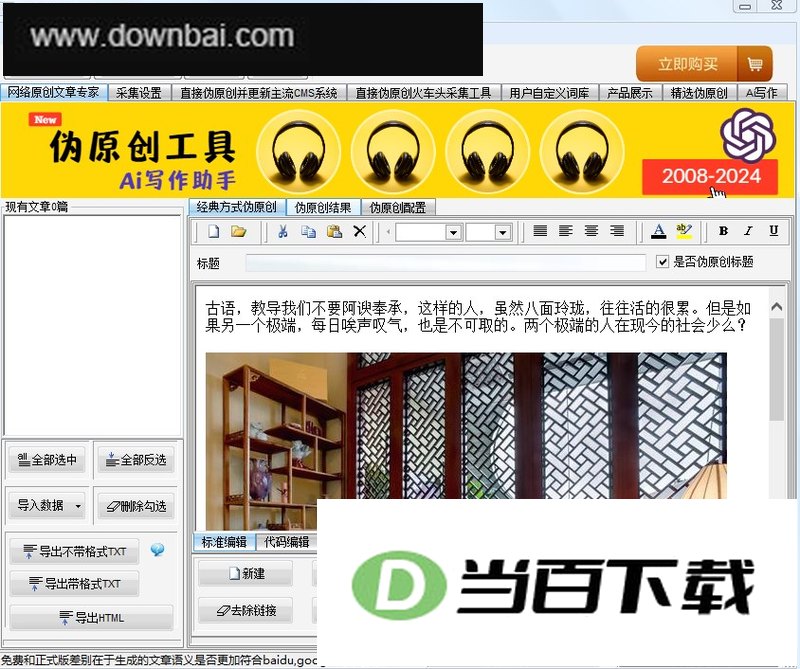Switch to 网络原创文章专家 tab
Image resolution: width=800 pixels, height=669 pixels.
54,93
